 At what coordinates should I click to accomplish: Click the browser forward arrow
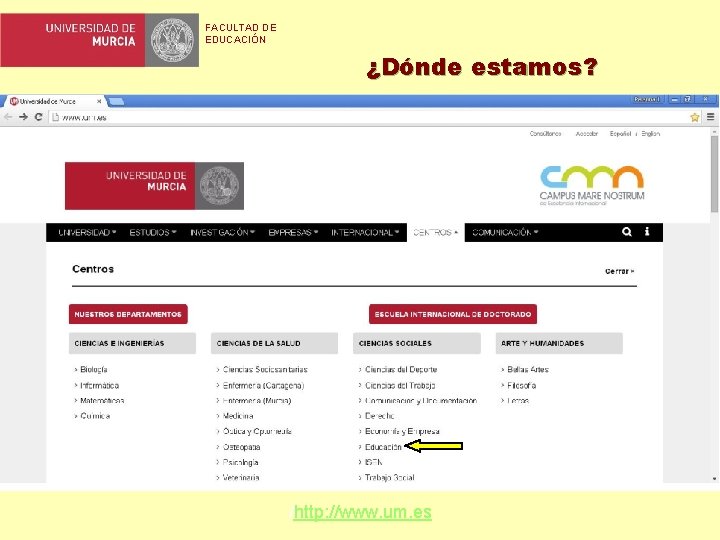click(23, 117)
